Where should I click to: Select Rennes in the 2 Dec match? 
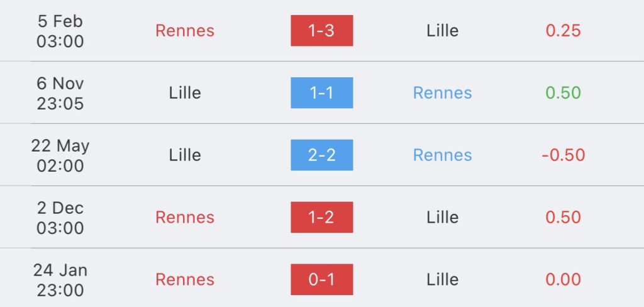[x=185, y=218]
